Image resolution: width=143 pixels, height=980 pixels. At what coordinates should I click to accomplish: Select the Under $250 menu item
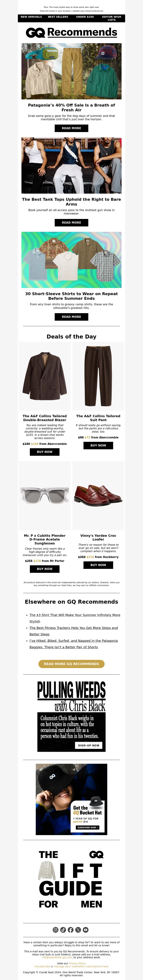tap(85, 17)
